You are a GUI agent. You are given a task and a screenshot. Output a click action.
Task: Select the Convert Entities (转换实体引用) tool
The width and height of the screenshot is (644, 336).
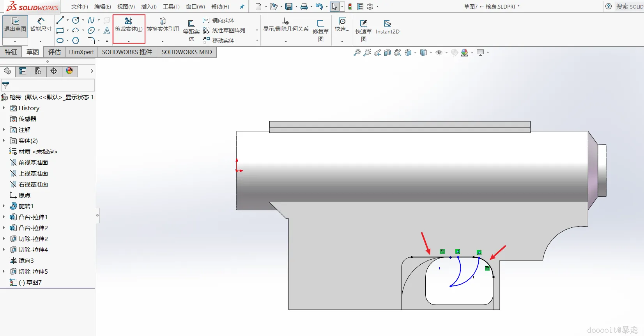(163, 25)
